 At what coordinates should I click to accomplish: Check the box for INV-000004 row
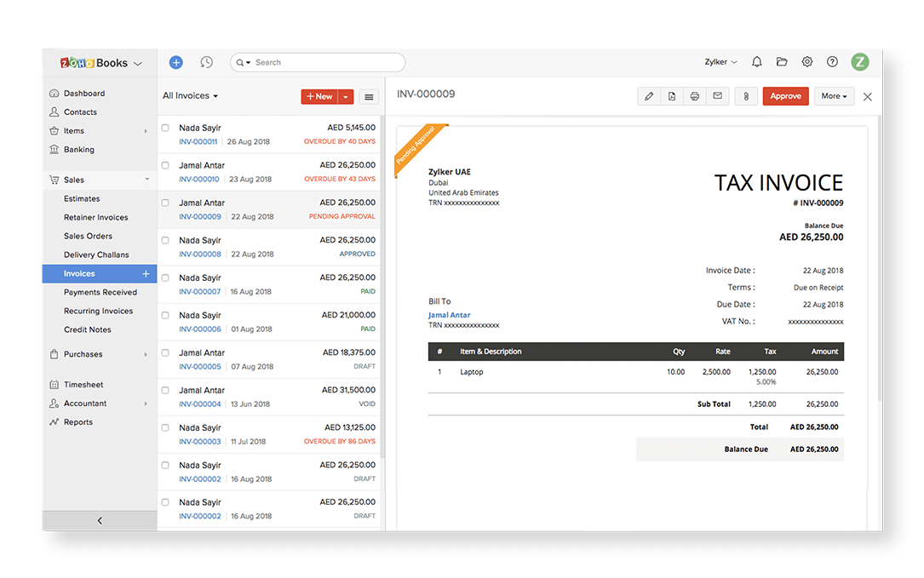pos(165,390)
